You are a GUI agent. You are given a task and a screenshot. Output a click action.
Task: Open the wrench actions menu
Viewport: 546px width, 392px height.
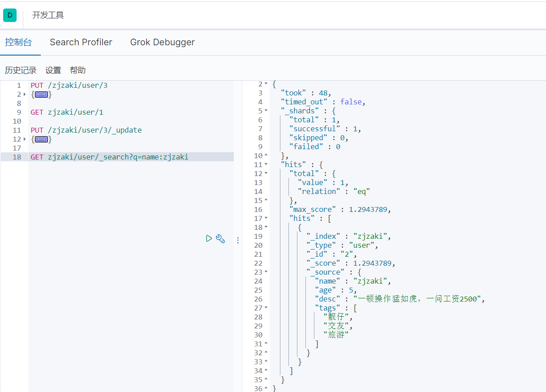(x=220, y=238)
